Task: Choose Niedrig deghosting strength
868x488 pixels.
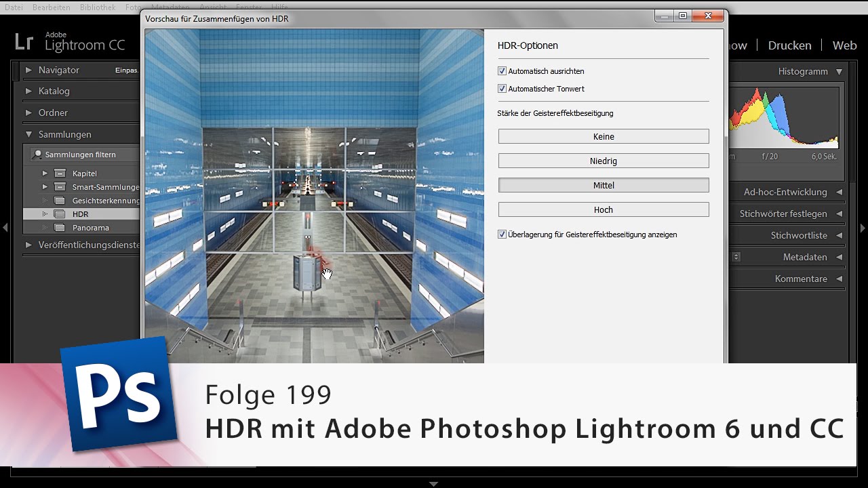Action: [604, 161]
